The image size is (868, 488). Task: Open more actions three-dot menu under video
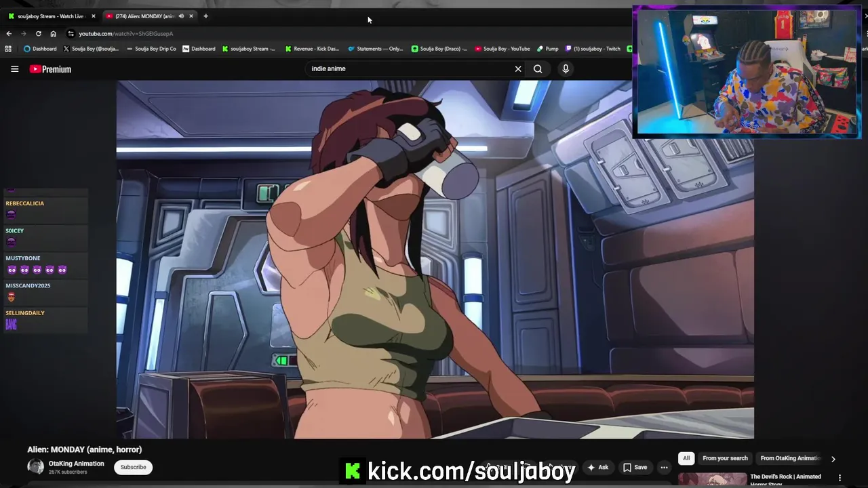click(664, 467)
